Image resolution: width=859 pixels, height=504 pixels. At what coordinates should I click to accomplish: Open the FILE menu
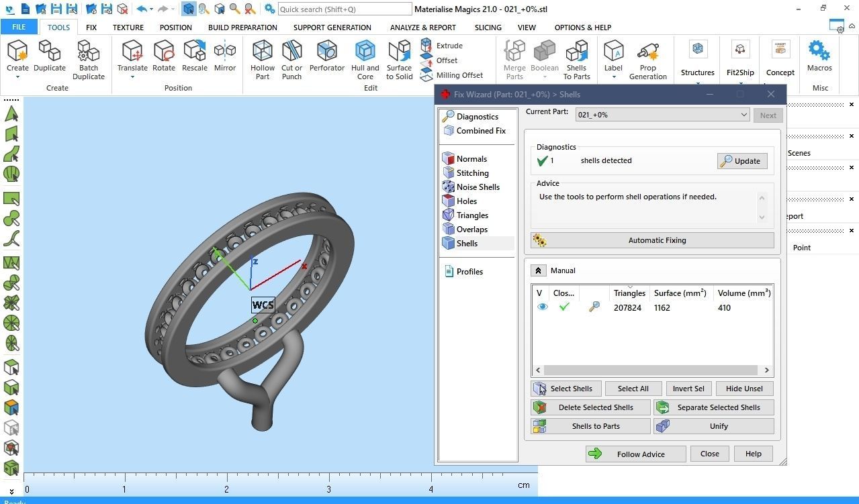(x=19, y=28)
